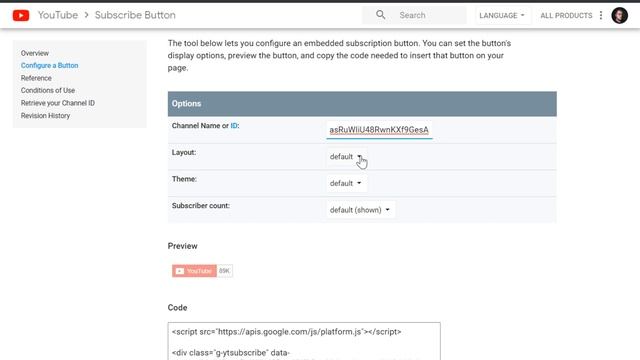Click the Subscribe Button breadcrumb
The image size is (640, 360).
(x=135, y=15)
